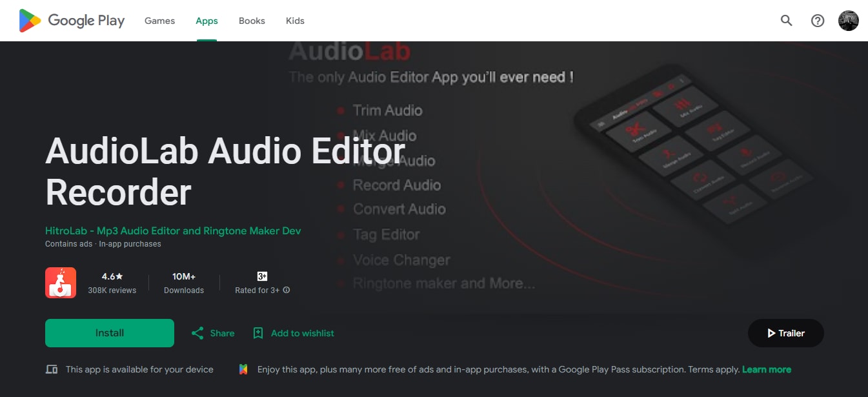Click the Google Play Pass icon
The height and width of the screenshot is (397, 868).
243,369
